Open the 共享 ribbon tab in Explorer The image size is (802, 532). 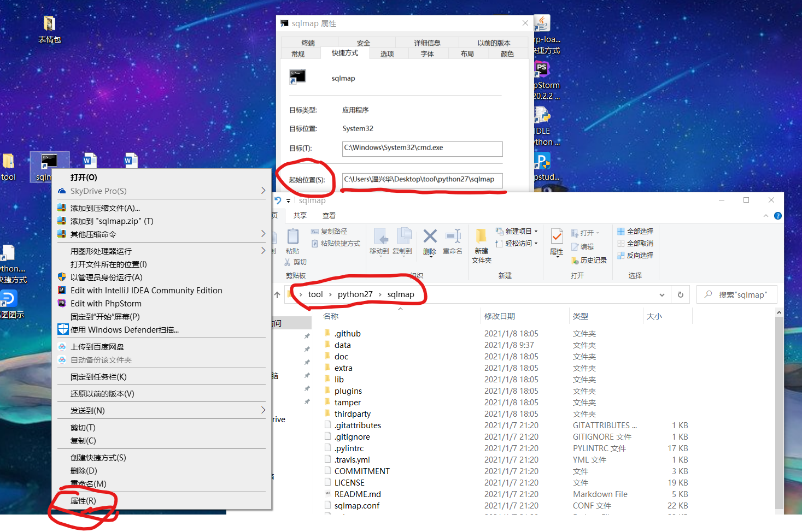point(300,216)
